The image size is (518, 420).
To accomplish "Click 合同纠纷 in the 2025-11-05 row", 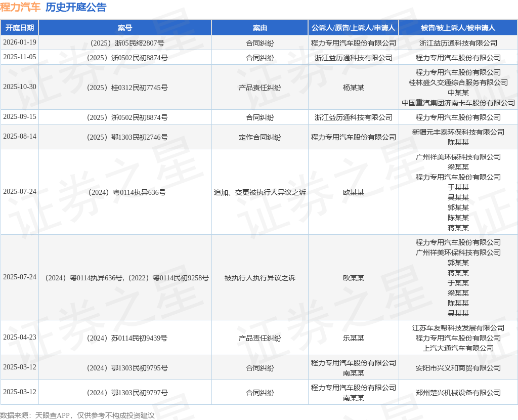I will coord(260,58).
